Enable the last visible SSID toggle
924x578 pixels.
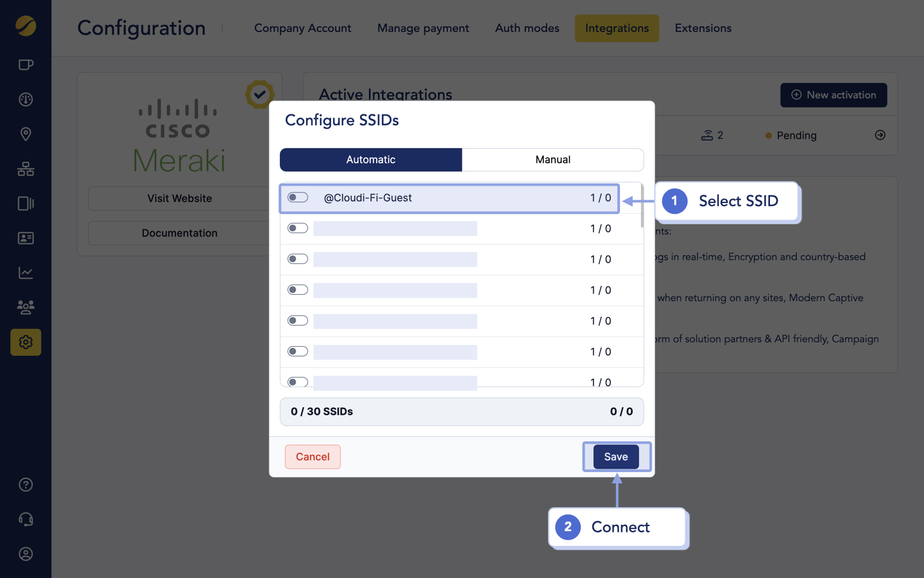298,381
